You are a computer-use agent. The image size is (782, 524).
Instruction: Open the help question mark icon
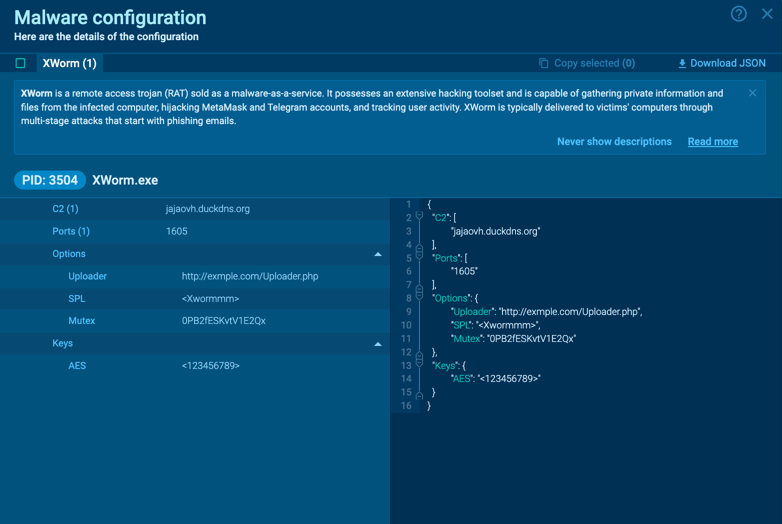click(738, 14)
